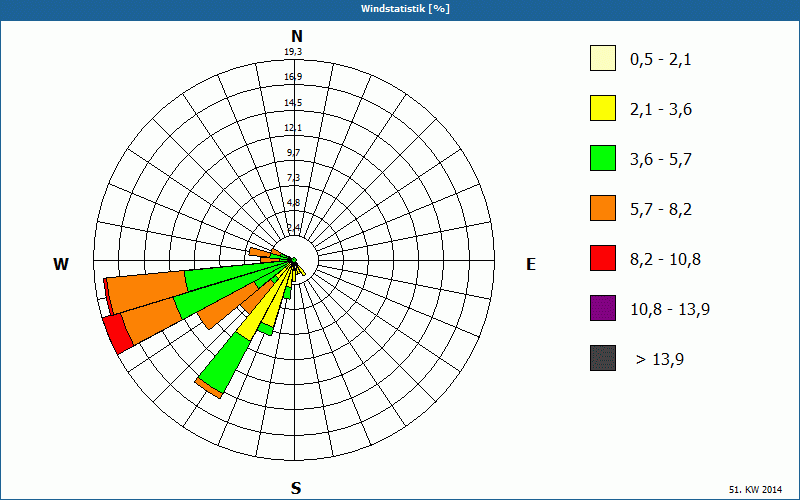Click the E compass label
The width and height of the screenshot is (800, 500).
pyautogui.click(x=531, y=264)
